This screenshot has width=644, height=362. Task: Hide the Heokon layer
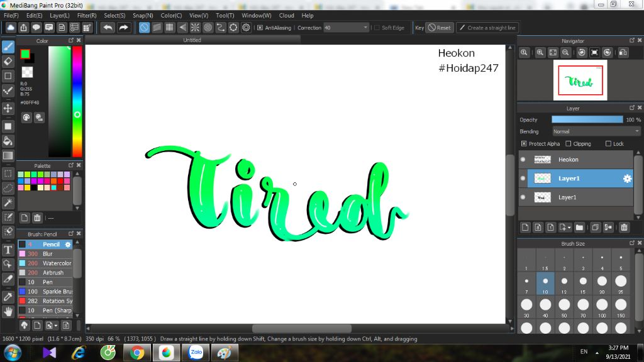(x=523, y=160)
